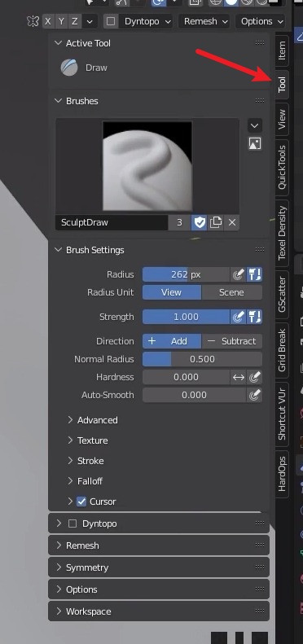The image size is (303, 644).
Task: Toggle unified radius icon
Action: pyautogui.click(x=254, y=274)
